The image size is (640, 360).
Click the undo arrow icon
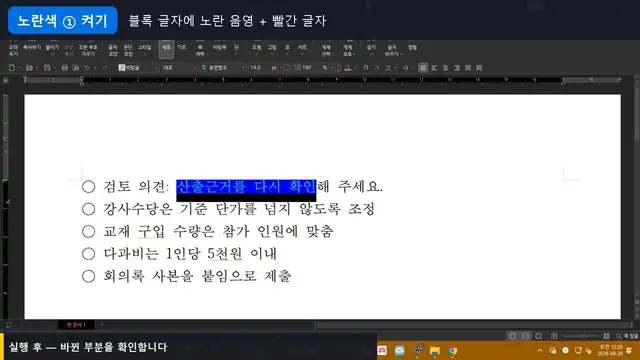[87, 68]
